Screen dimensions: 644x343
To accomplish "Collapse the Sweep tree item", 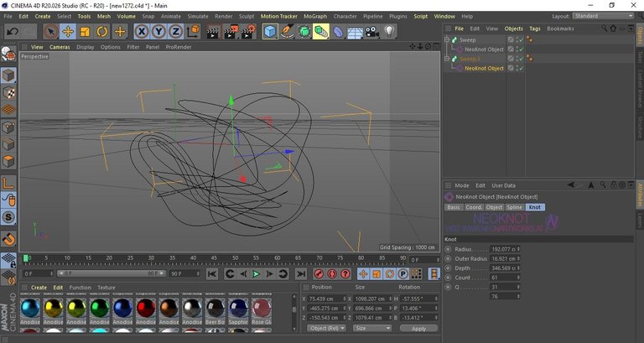I will (x=447, y=40).
